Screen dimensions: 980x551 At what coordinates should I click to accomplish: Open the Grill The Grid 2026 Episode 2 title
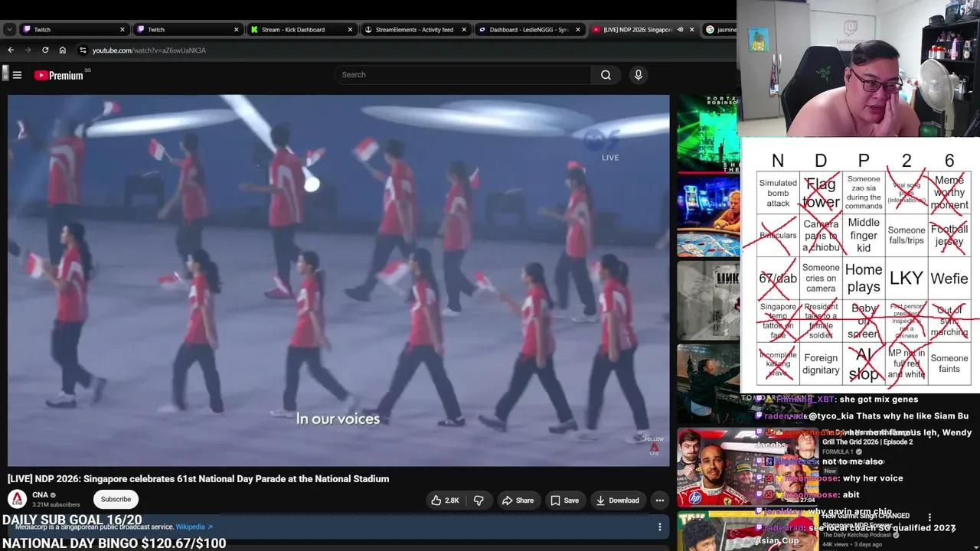(867, 438)
